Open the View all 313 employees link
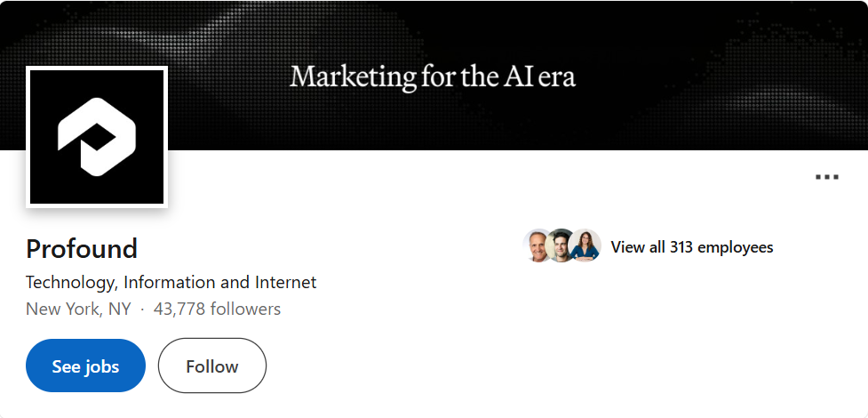 (691, 246)
